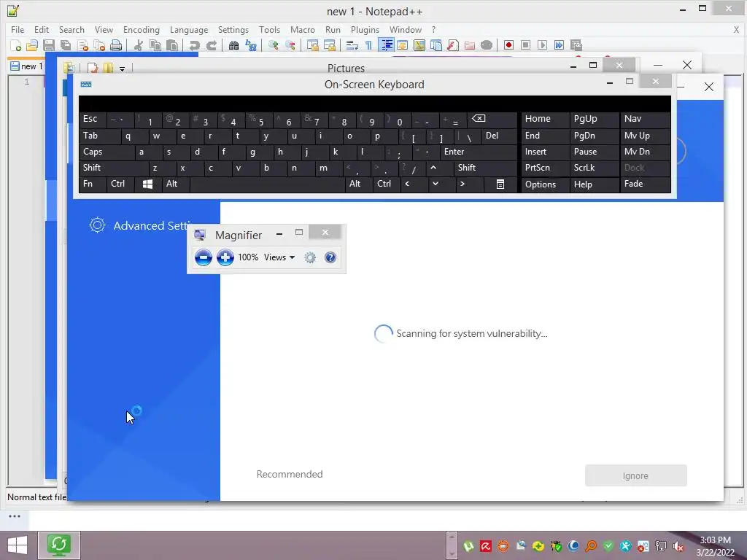Click the Save All icon in Notepad++ toolbar
Screen dimensions: 747x560
click(x=65, y=45)
